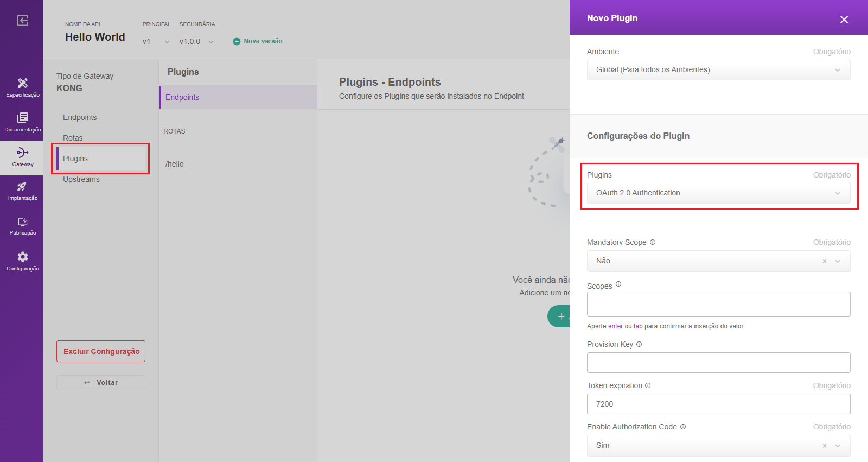This screenshot has width=868, height=462.
Task: Click the Token expiration field with 7200
Action: (718, 404)
